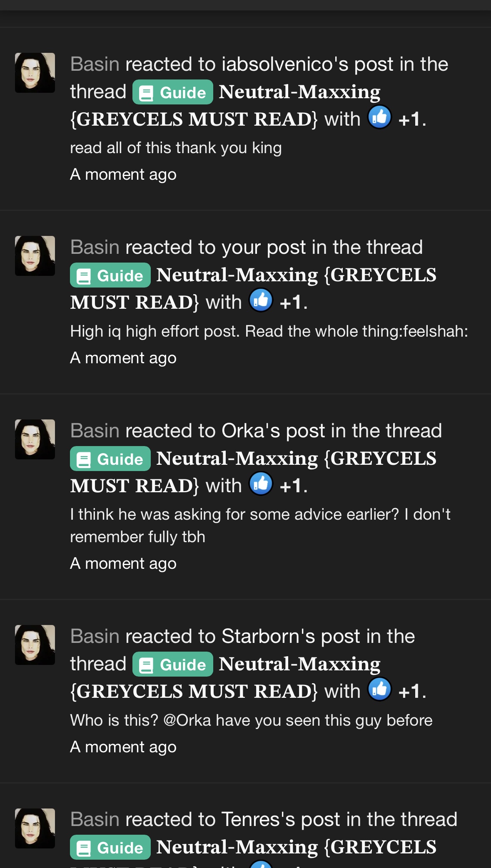Image resolution: width=491 pixels, height=868 pixels.
Task: Click thumbs-up +1 icon in iabsolvenico notification
Action: point(380,118)
